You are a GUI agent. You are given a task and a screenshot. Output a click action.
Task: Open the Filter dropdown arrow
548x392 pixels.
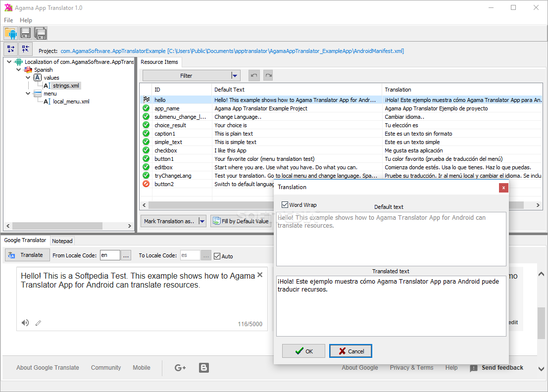(235, 75)
